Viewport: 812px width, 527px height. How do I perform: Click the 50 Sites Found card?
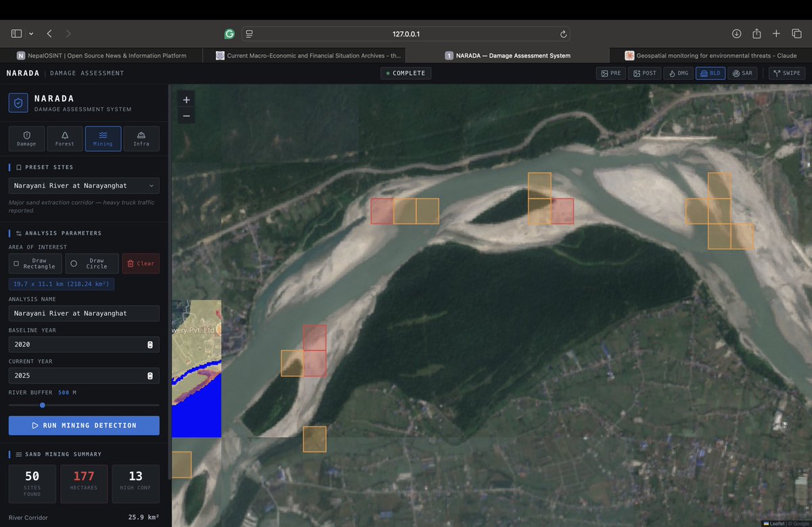[x=32, y=484]
